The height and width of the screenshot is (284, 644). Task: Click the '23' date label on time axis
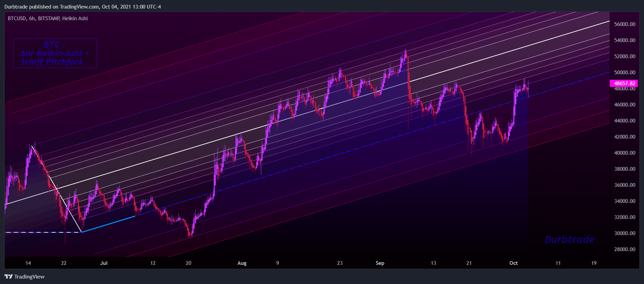340,263
